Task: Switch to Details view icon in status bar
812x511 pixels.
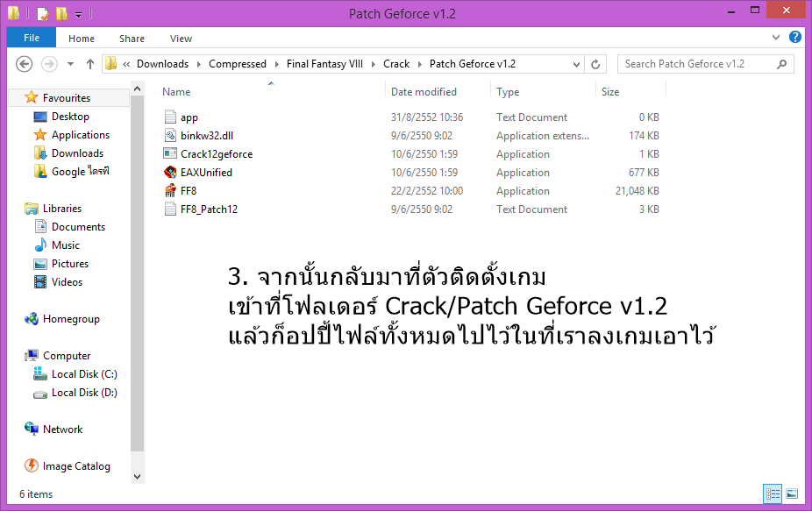Action: click(773, 493)
